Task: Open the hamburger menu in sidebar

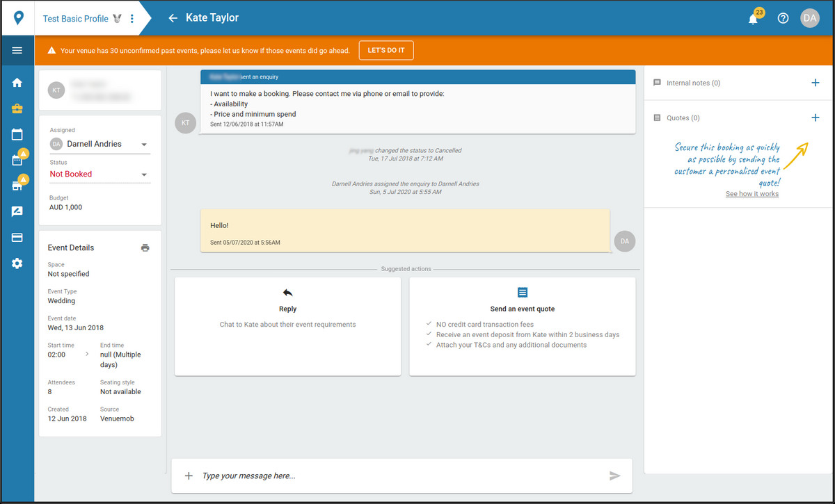Action: pyautogui.click(x=17, y=51)
